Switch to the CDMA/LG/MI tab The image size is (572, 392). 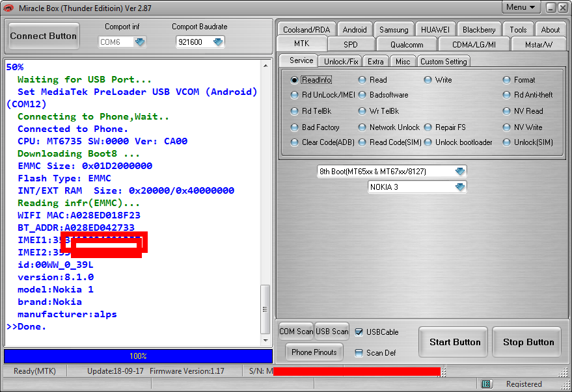(x=474, y=44)
